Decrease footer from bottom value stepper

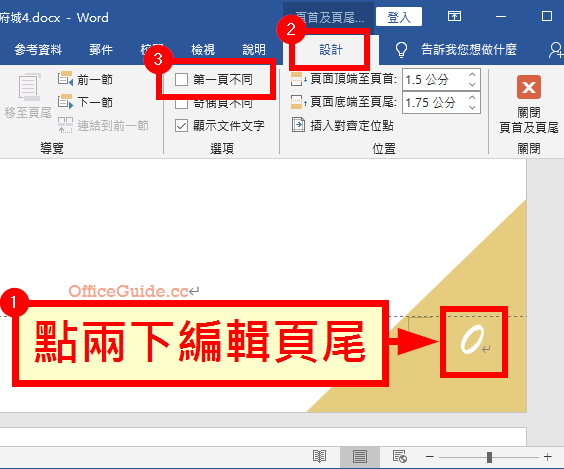472,108
